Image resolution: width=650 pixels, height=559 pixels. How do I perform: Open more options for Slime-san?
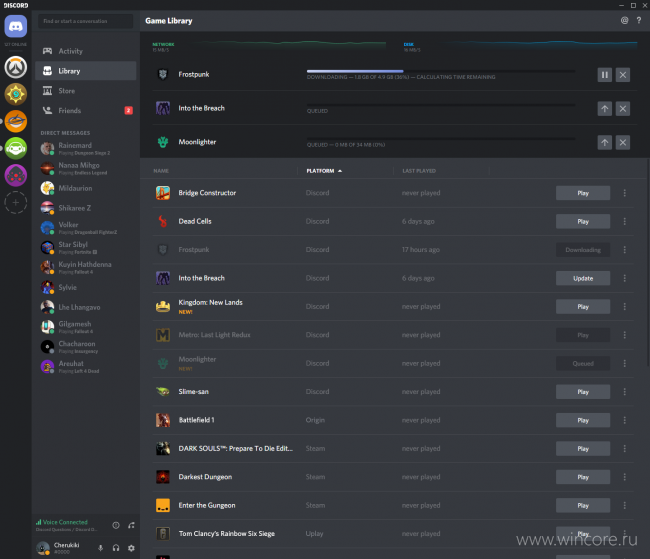(x=624, y=392)
